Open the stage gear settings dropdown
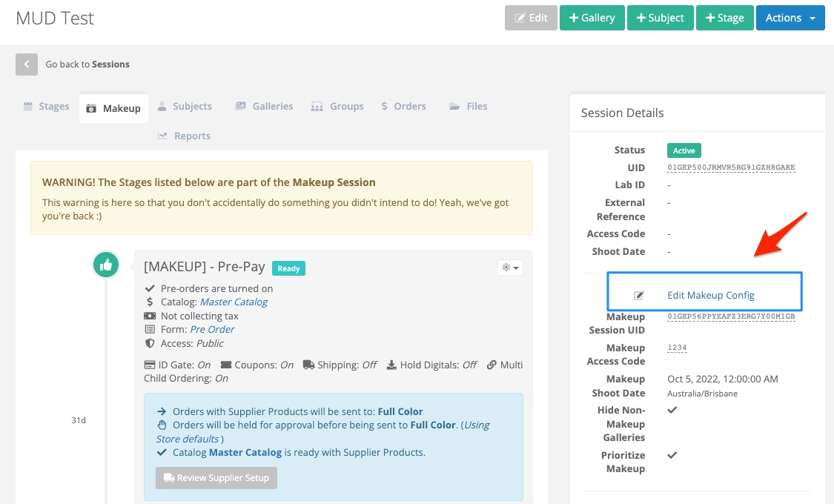The image size is (834, 504). click(x=510, y=268)
